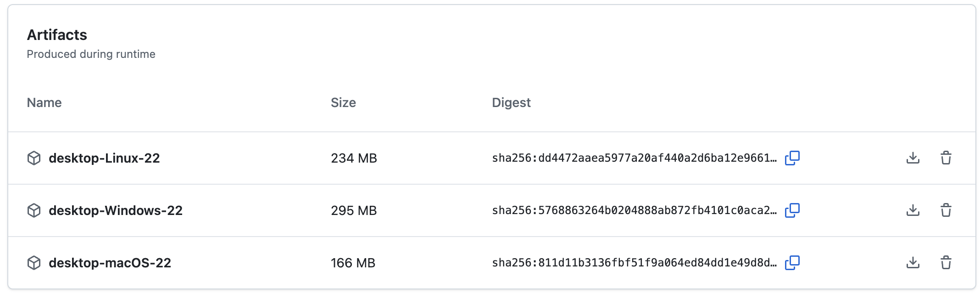980x294 pixels.
Task: Delete the desktop-Linux-22 artifact
Action: pyautogui.click(x=946, y=158)
